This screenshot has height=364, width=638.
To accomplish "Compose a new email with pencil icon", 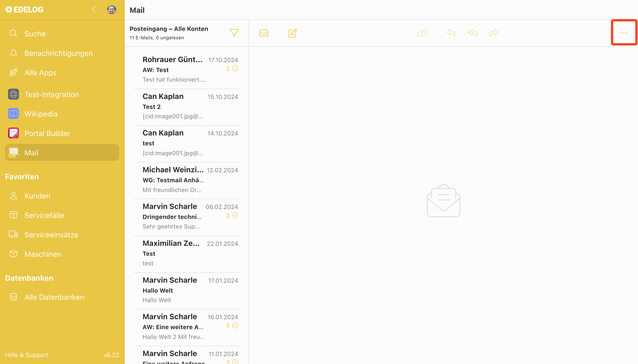I will pos(292,33).
